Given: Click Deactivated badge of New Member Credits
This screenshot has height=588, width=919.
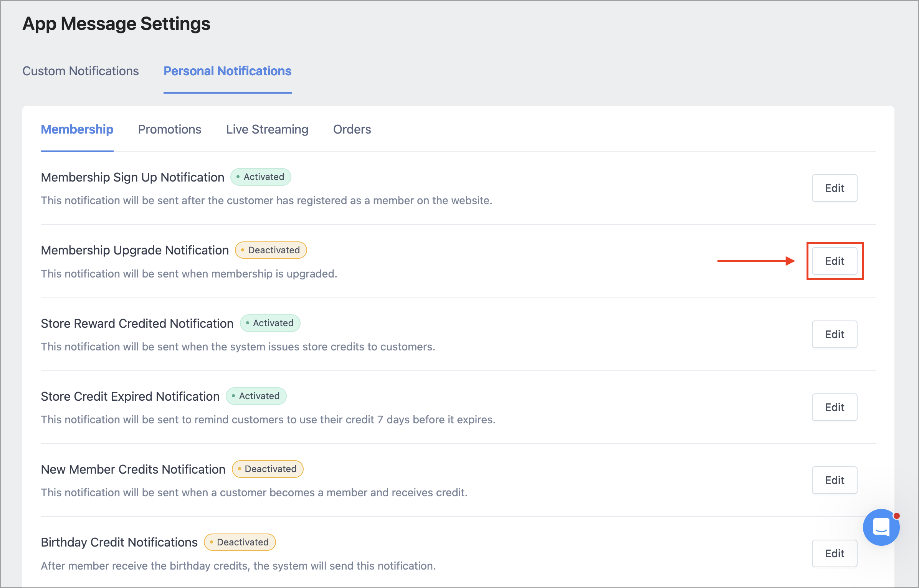Looking at the screenshot, I should tap(268, 469).
